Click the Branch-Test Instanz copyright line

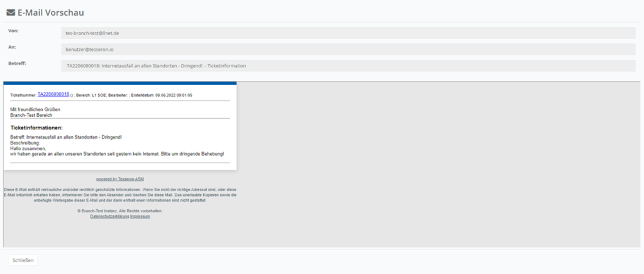click(x=119, y=211)
